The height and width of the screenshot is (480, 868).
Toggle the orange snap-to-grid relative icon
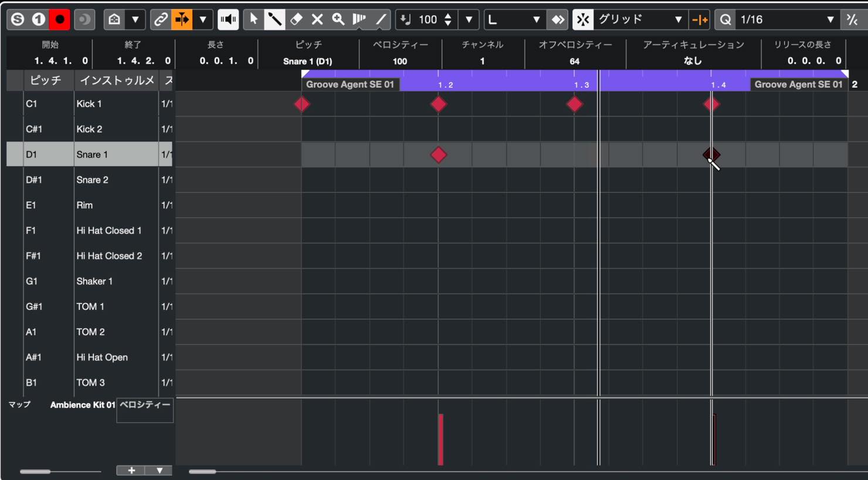700,19
